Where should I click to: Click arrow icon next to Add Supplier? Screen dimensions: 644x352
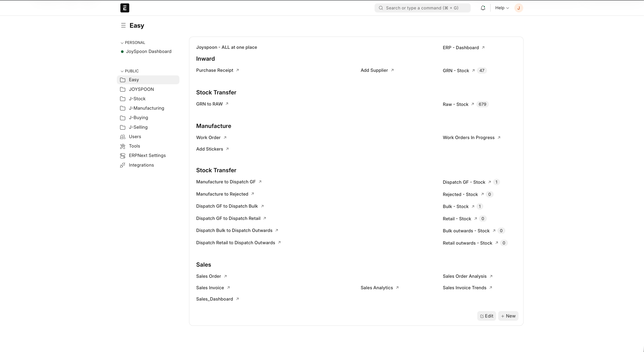point(392,70)
